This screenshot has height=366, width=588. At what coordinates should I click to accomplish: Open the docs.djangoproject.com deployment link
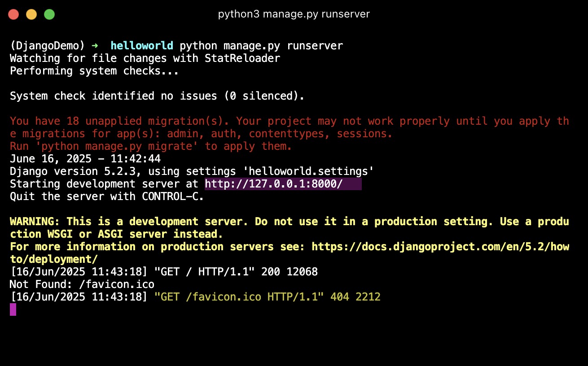[x=440, y=247]
